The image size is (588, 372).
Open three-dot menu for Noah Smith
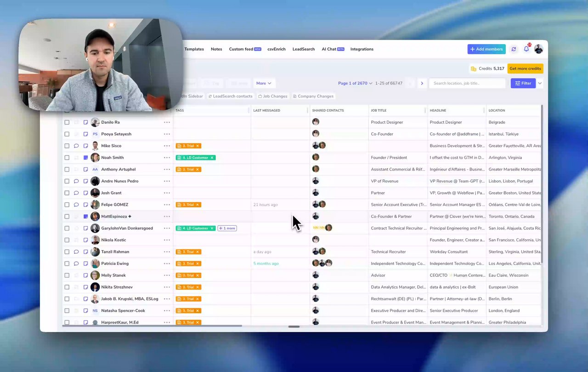click(x=167, y=158)
